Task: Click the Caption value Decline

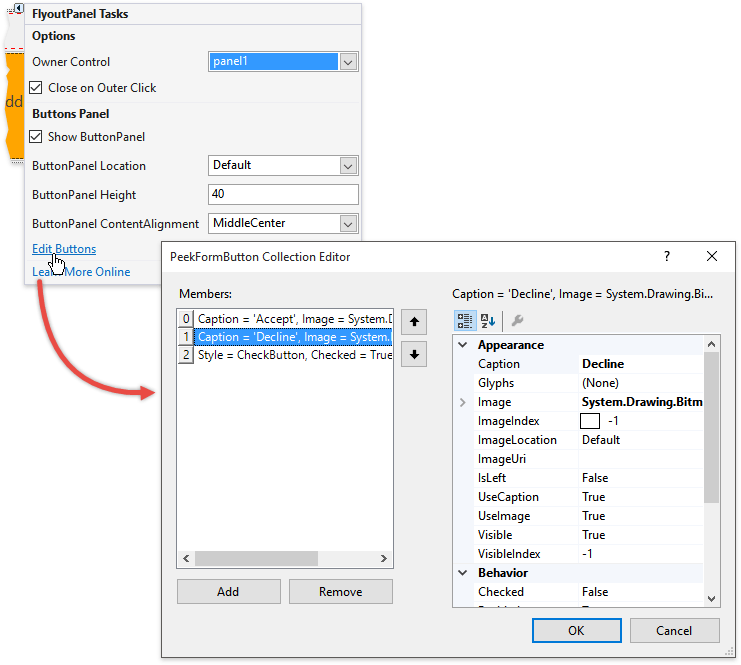Action: click(603, 364)
